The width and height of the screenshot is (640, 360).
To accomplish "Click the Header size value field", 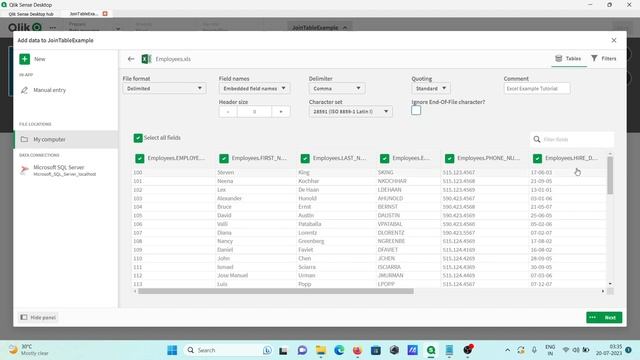I will click(x=254, y=111).
